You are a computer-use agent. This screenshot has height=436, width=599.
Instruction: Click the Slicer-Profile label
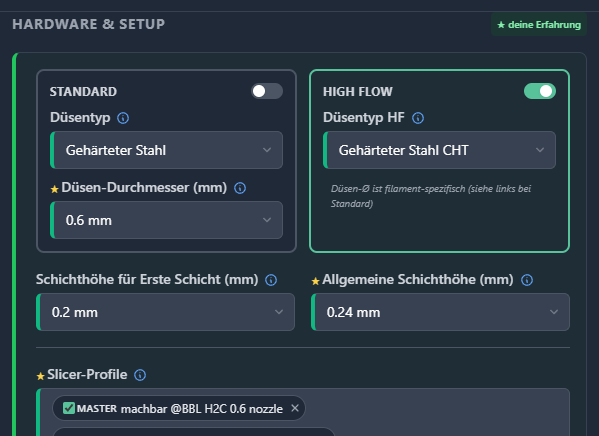(87, 374)
